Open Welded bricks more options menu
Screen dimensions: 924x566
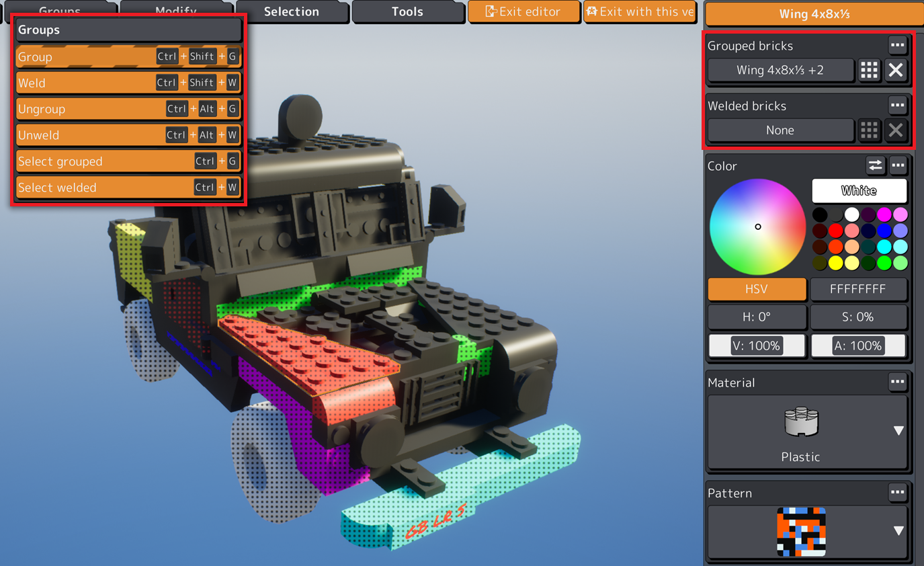[x=897, y=105]
